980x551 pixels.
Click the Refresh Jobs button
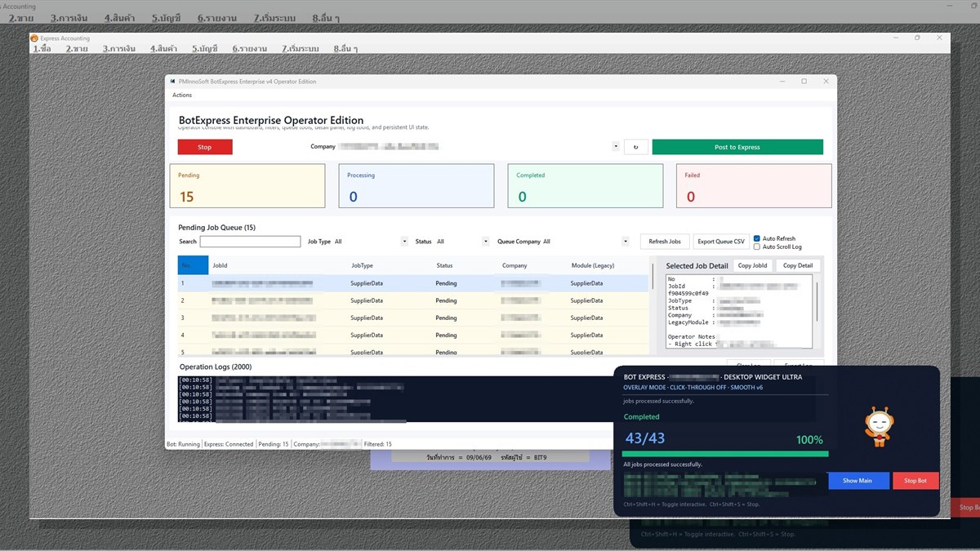[664, 242]
